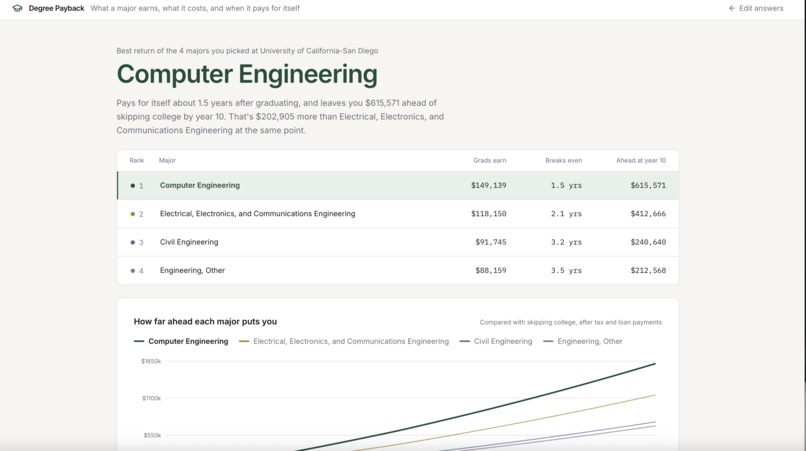Select the Electrical, Electronics, and Communications Engineering row
The width and height of the screenshot is (806, 451).
point(397,213)
